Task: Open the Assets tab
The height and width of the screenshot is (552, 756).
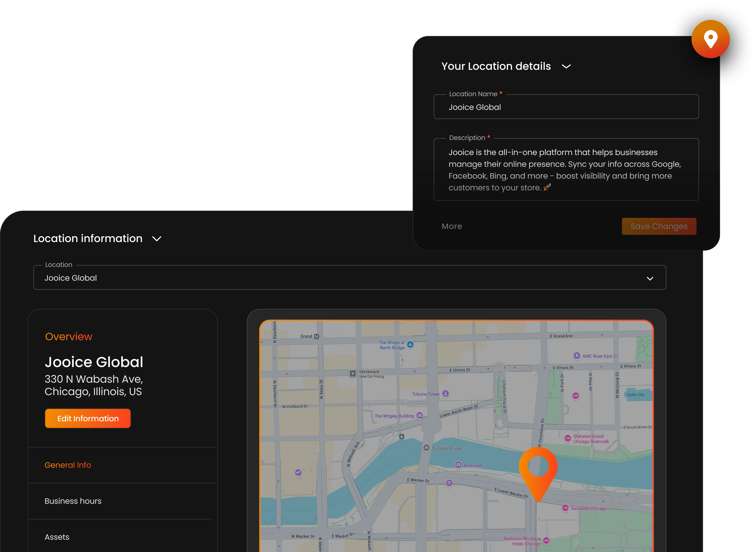Action: (x=57, y=537)
